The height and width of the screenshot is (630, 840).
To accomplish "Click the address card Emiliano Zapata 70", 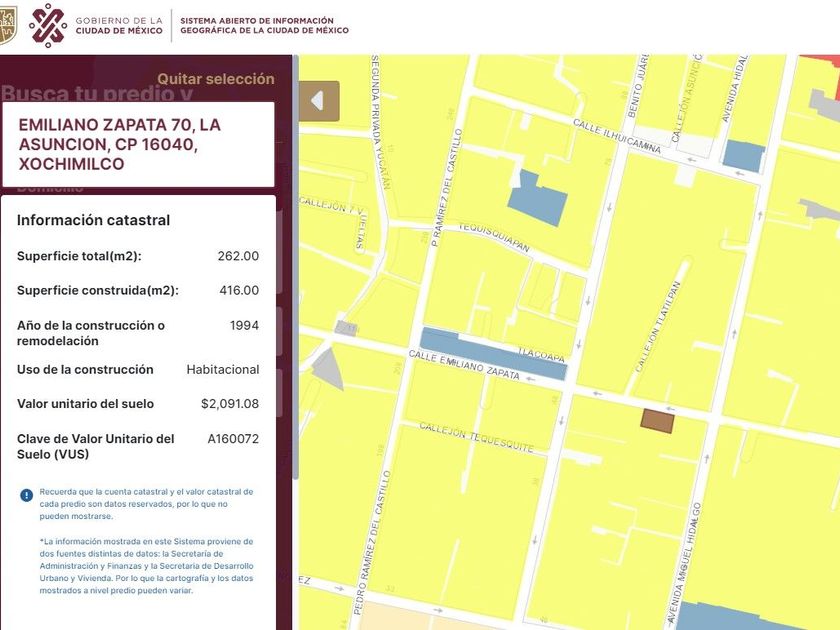I will coord(138,144).
